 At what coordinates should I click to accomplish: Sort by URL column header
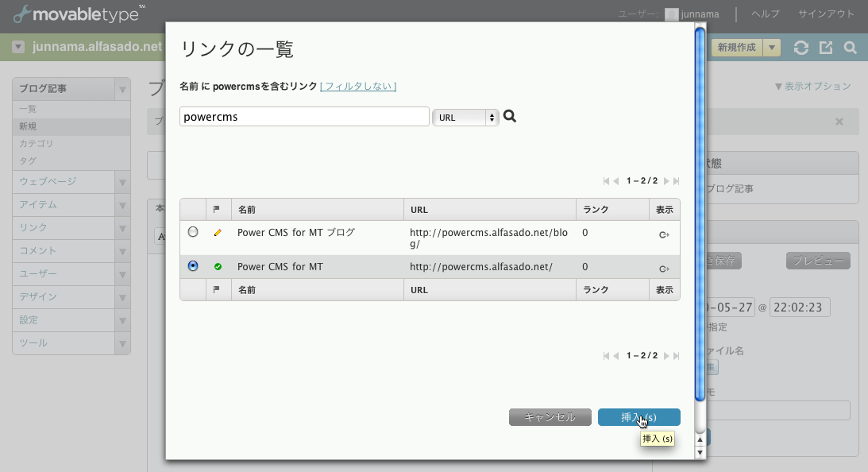[x=419, y=210]
